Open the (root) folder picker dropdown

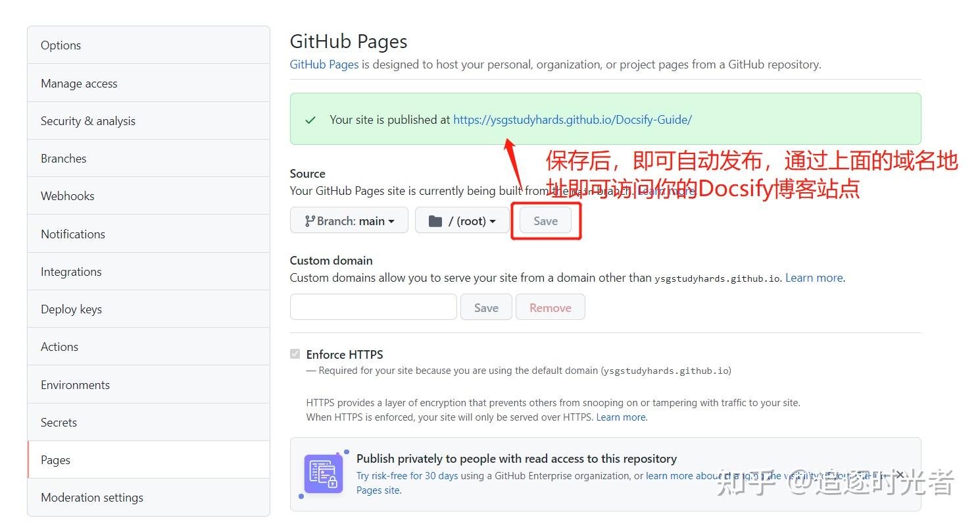point(462,221)
